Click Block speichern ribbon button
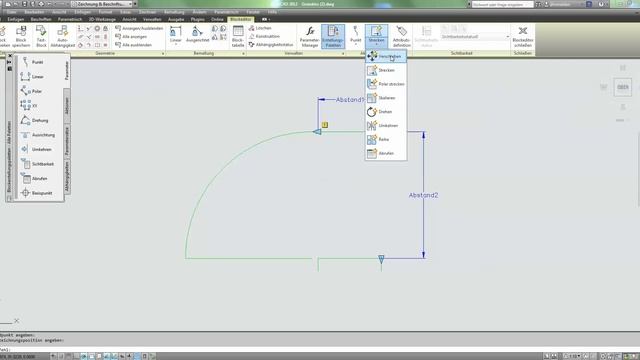 point(21,36)
